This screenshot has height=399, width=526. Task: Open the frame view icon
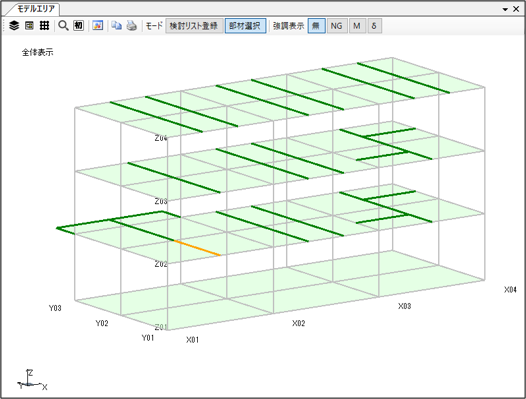(29, 26)
